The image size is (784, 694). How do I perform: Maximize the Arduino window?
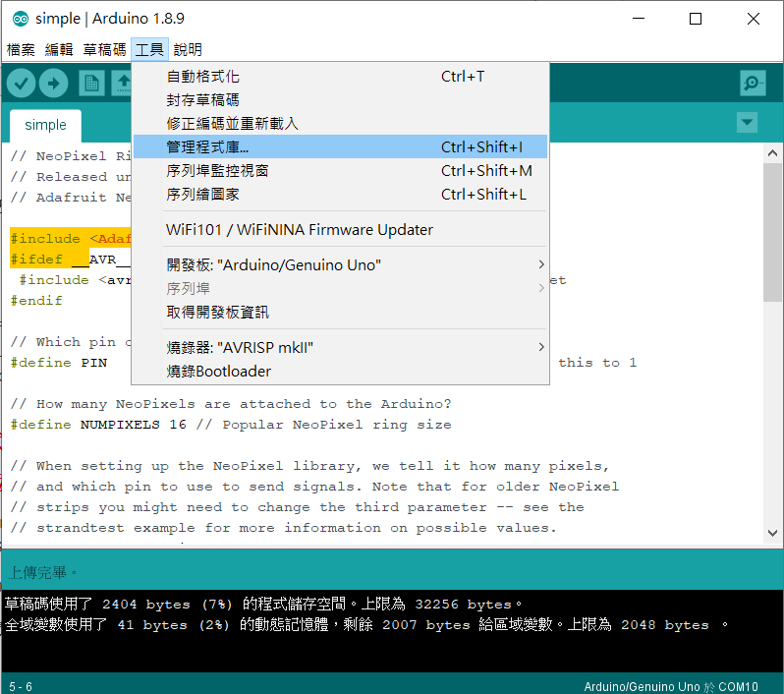click(x=696, y=19)
